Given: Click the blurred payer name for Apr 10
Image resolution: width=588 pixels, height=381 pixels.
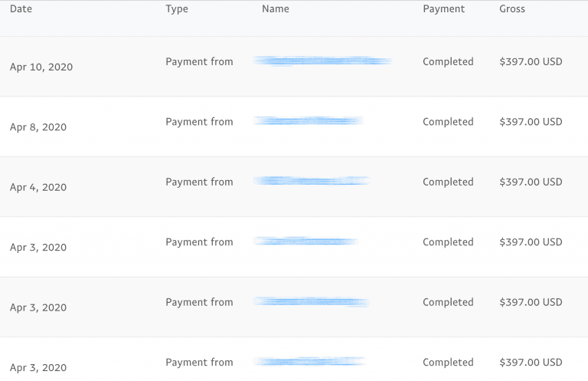Looking at the screenshot, I should click(322, 61).
